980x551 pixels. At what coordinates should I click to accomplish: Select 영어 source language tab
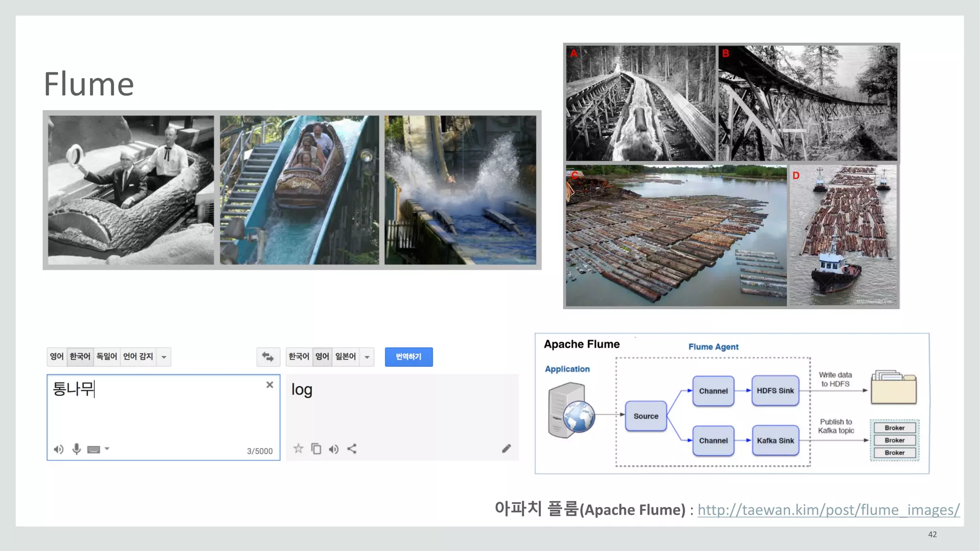(x=56, y=357)
